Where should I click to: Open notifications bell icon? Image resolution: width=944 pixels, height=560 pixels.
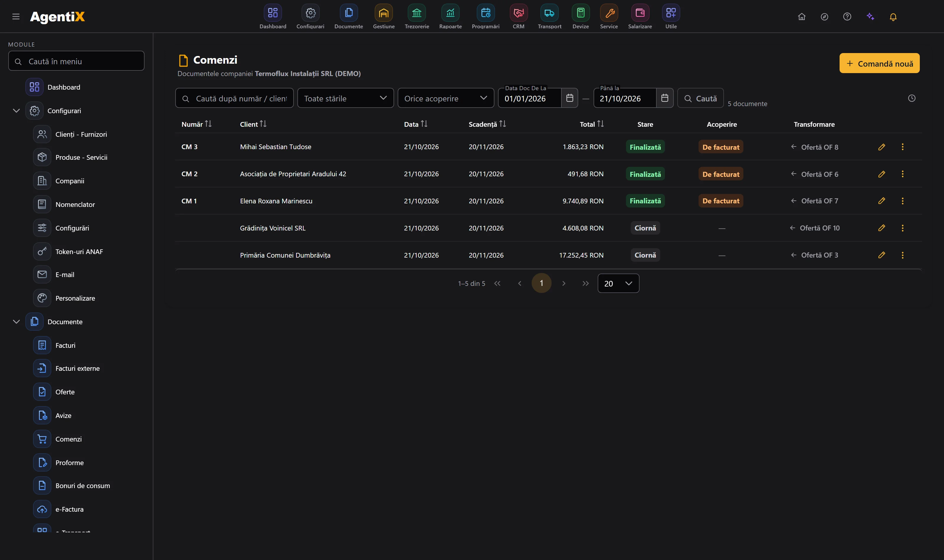(x=893, y=17)
